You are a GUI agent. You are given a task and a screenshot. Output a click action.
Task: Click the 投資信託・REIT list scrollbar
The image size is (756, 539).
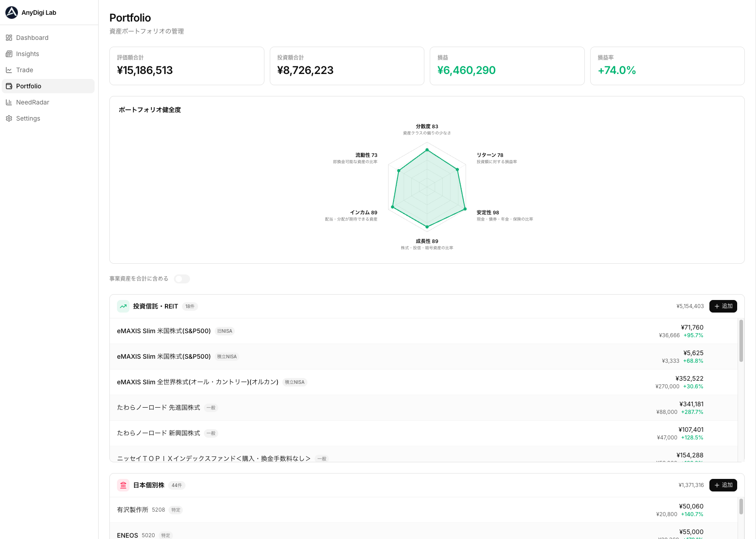click(741, 341)
